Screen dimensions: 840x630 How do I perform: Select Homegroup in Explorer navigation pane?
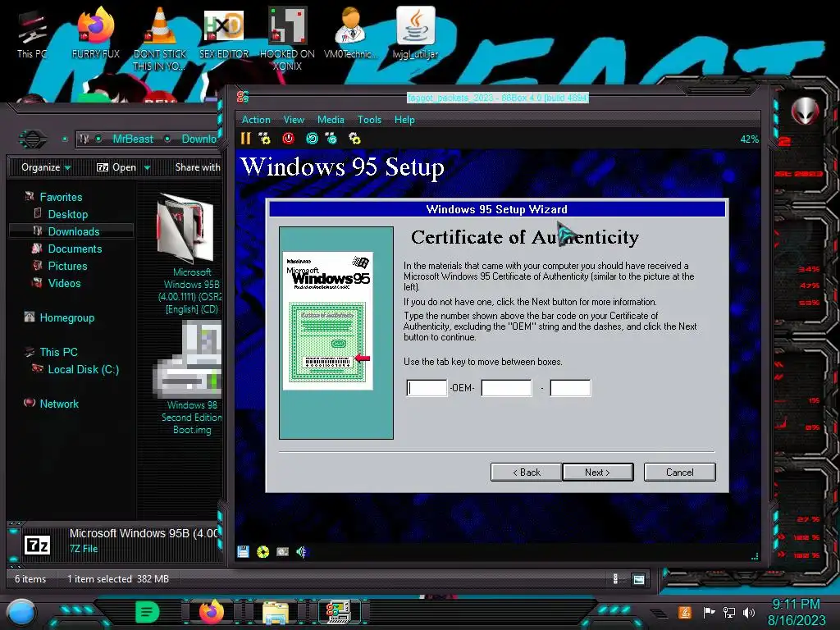[x=67, y=317]
